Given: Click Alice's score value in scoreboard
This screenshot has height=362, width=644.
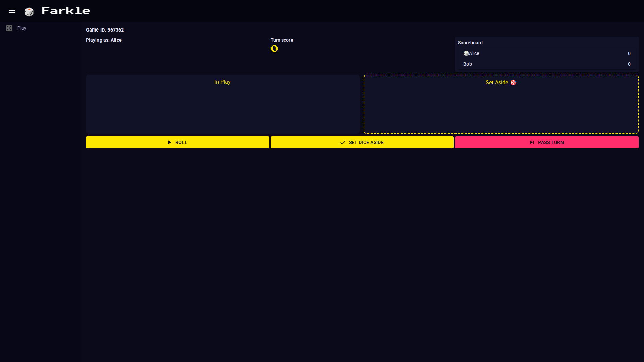Looking at the screenshot, I should tap(629, 53).
